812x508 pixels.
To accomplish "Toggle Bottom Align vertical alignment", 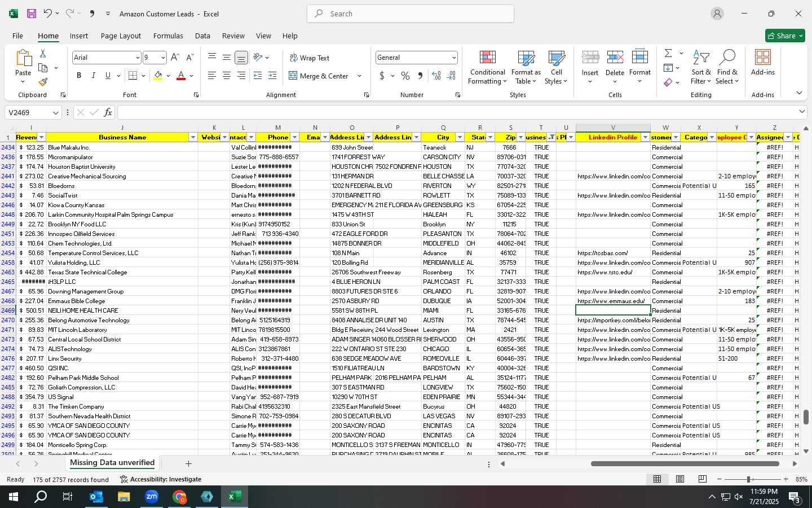I will point(241,58).
